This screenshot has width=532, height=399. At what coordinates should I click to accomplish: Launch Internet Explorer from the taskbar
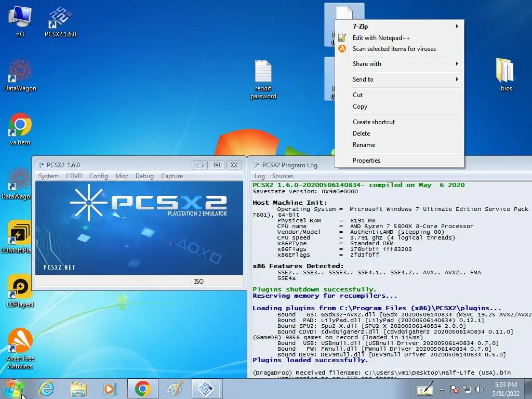pyautogui.click(x=46, y=389)
